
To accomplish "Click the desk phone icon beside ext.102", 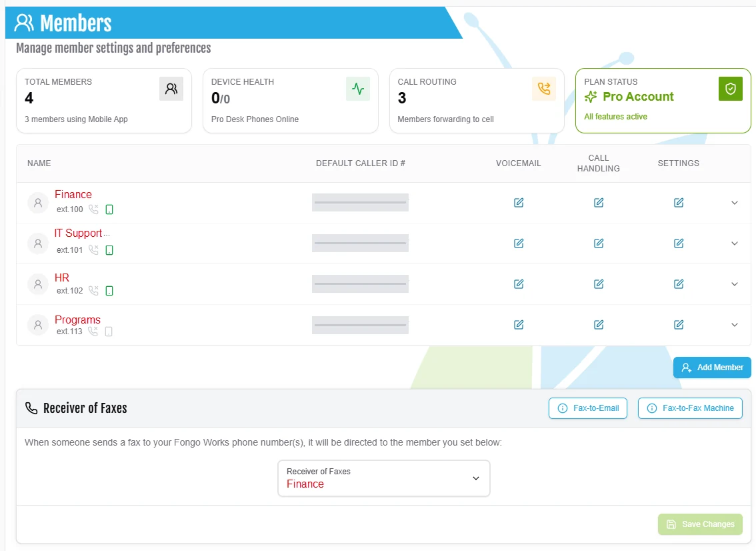I will click(93, 290).
